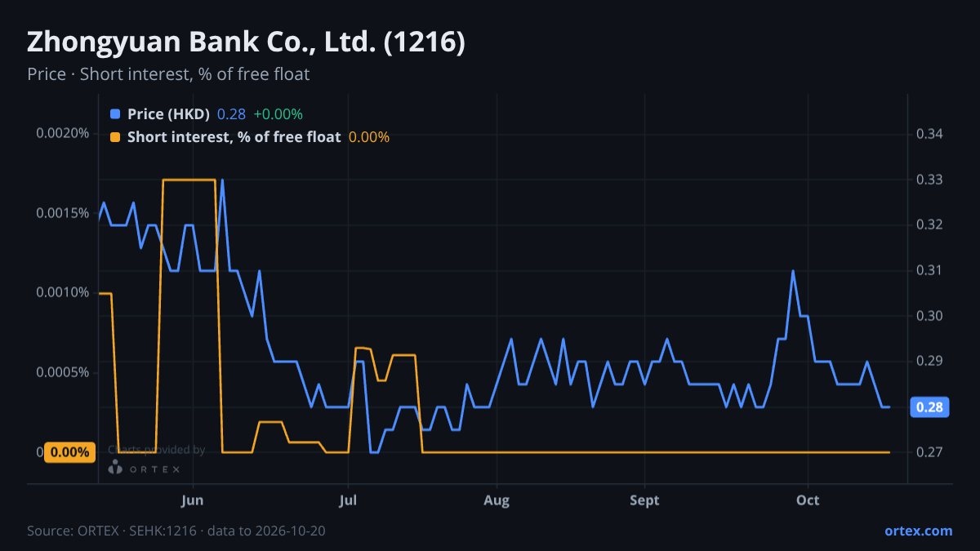The image size is (980, 551).
Task: Click the subtitle Price · Short interest, % of free float
Action: (x=168, y=74)
